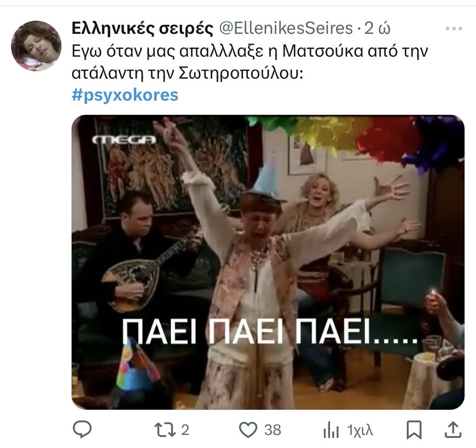Image resolution: width=476 pixels, height=448 pixels.
Task: Retweet using the arrows icon
Action: pos(165,430)
